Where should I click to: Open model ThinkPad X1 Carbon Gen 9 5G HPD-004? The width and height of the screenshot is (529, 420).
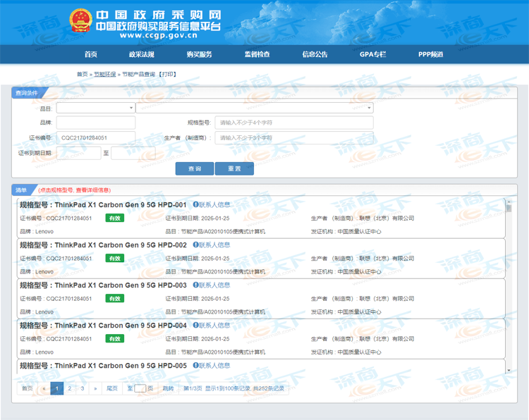(121, 325)
